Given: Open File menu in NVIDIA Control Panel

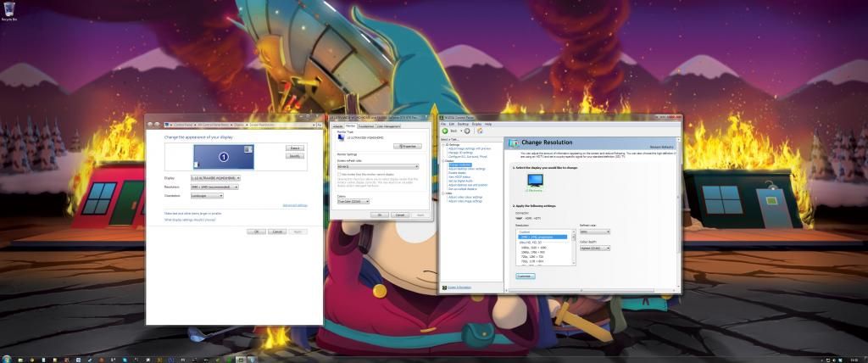Looking at the screenshot, I should pyautogui.click(x=442, y=124).
